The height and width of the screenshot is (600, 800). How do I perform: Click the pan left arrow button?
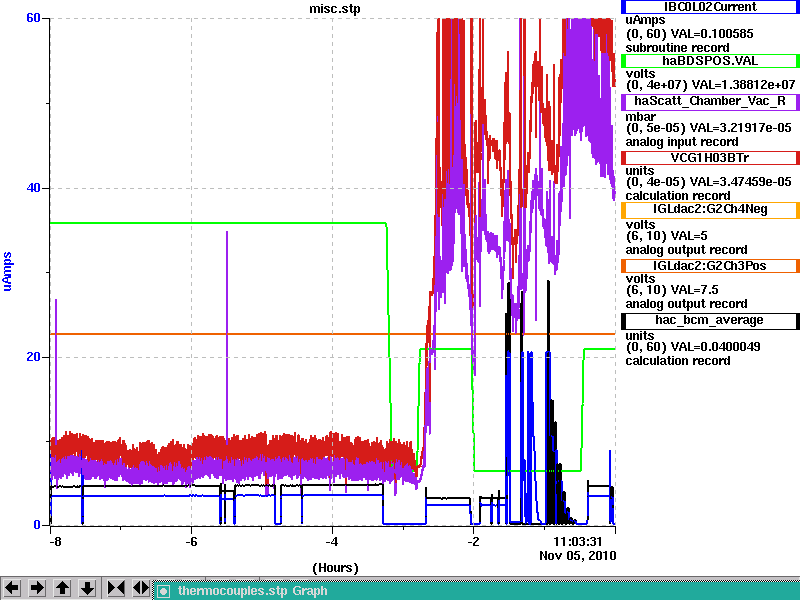click(12, 588)
